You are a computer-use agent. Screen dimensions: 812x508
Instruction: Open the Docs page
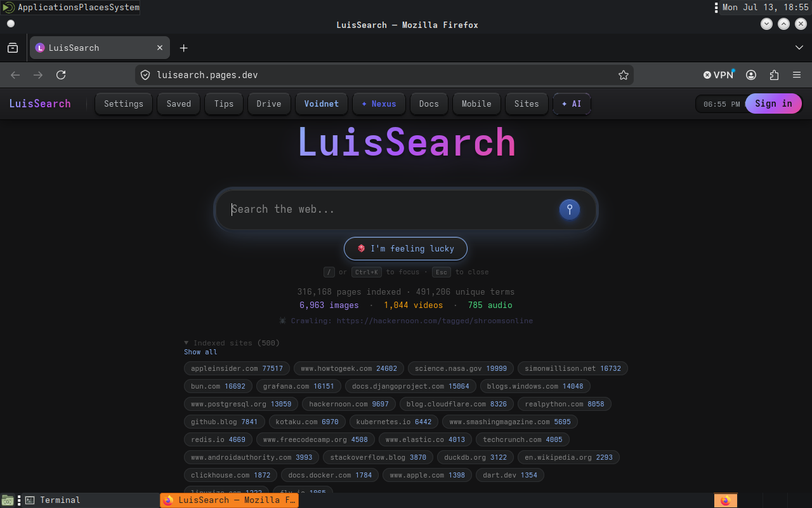429,104
